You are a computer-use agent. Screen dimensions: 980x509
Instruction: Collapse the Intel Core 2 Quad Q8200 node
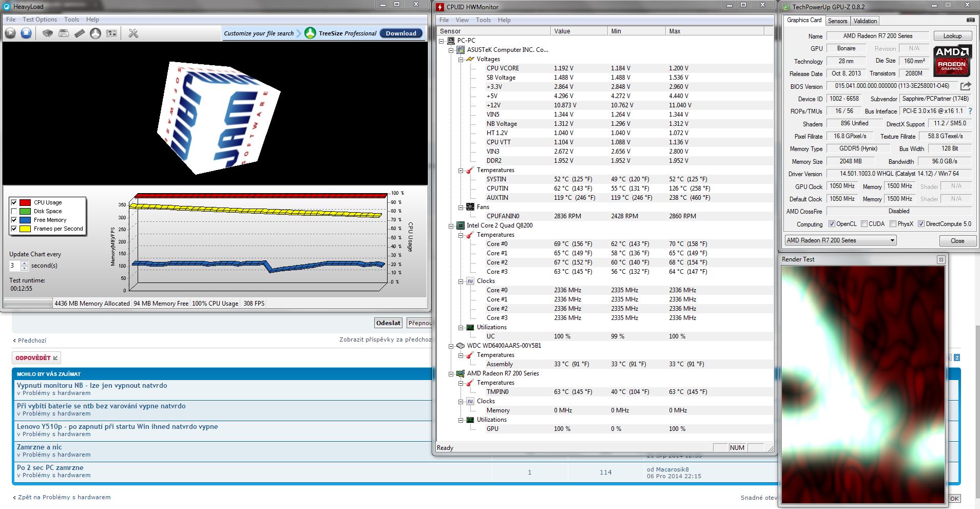click(451, 226)
